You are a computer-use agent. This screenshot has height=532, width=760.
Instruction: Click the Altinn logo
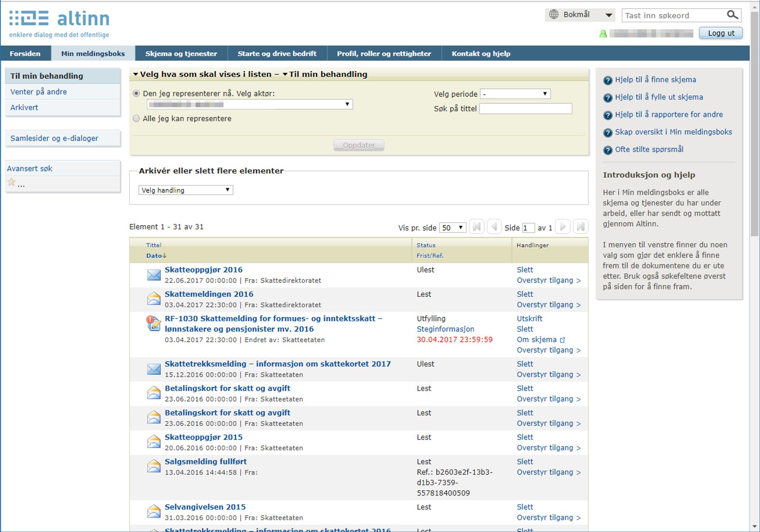point(59,24)
